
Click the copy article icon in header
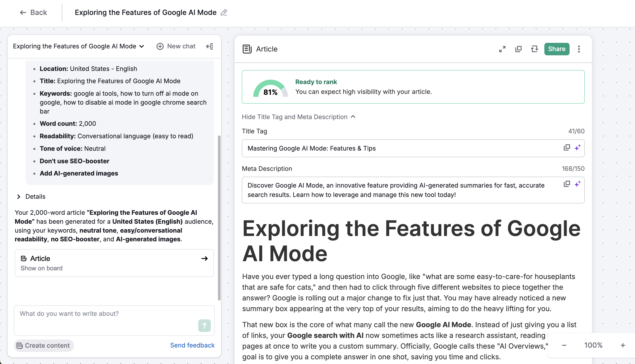(518, 49)
